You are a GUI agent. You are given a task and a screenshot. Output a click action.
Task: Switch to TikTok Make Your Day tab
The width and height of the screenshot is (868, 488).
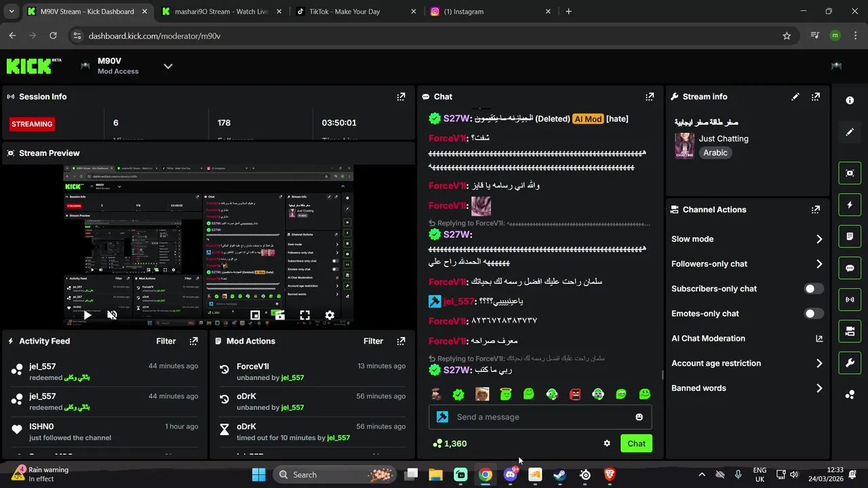click(x=355, y=12)
